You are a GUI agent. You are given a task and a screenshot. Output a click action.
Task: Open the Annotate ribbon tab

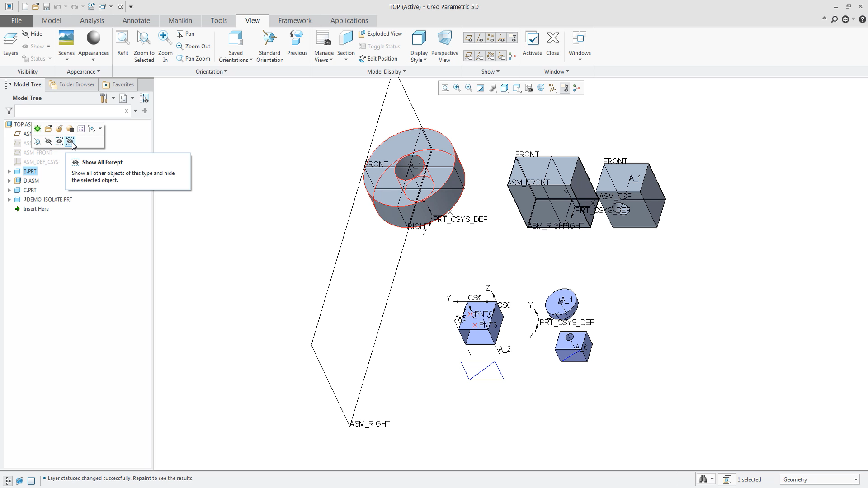[x=136, y=21]
